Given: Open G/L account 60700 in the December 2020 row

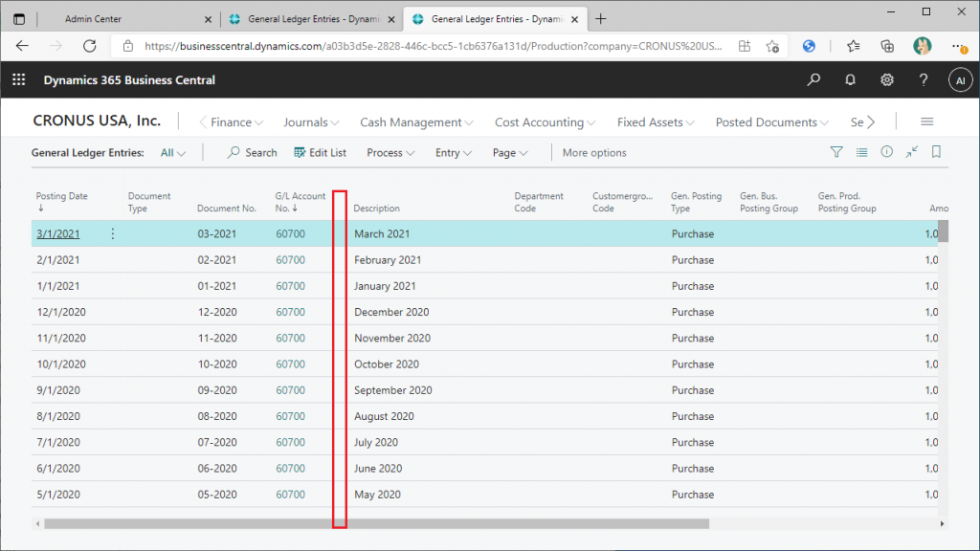Looking at the screenshot, I should point(291,312).
